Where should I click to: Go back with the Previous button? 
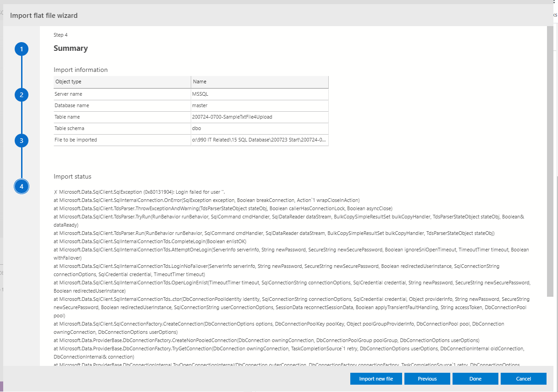tap(427, 379)
